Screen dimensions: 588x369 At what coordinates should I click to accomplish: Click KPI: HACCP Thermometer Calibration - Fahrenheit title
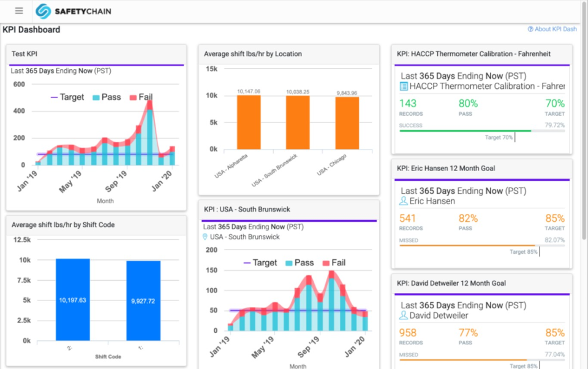(473, 54)
